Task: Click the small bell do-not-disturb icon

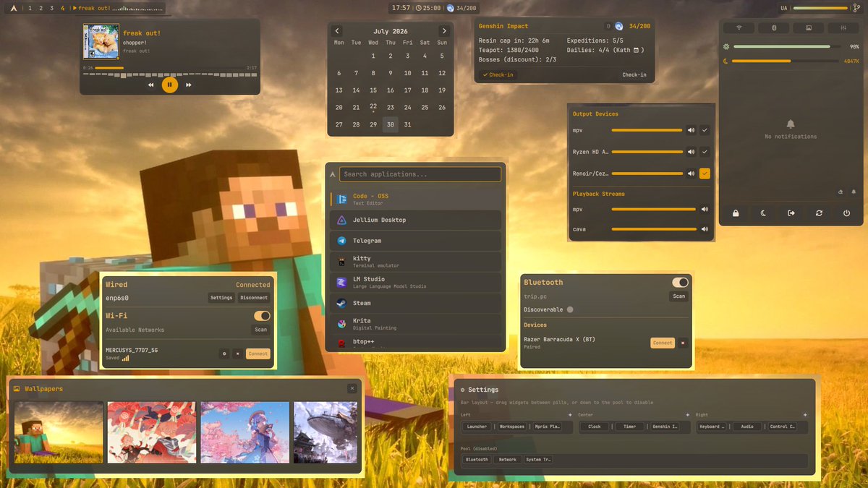Action: [854, 192]
